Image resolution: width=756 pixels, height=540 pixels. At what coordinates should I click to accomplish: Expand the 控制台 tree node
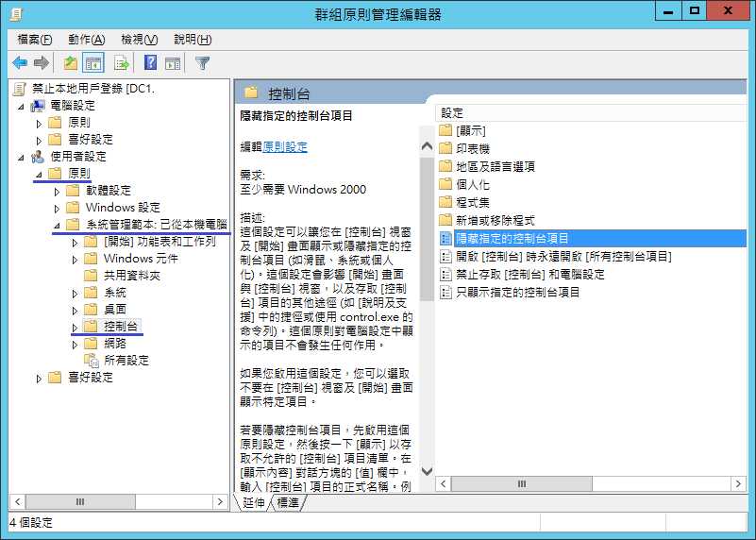pyautogui.click(x=75, y=328)
